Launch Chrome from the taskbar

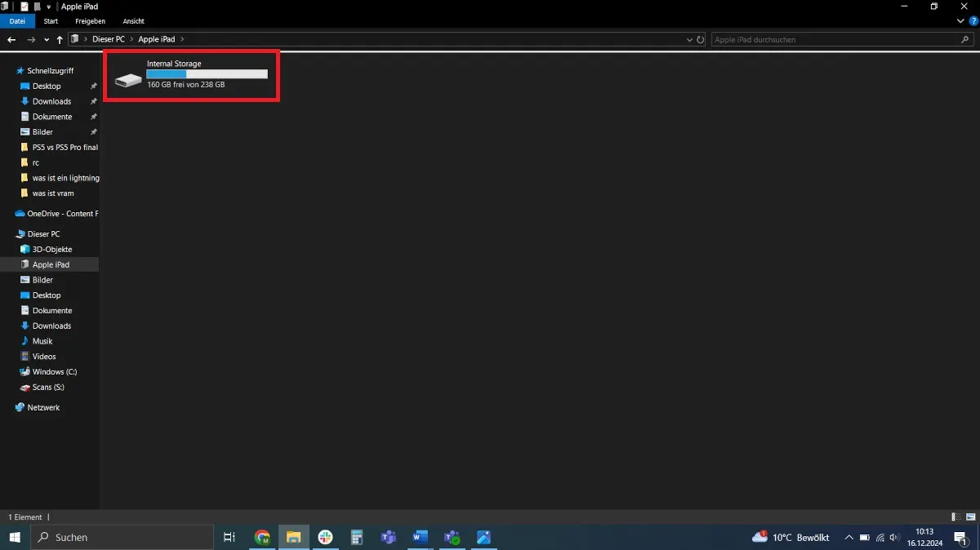pos(262,537)
